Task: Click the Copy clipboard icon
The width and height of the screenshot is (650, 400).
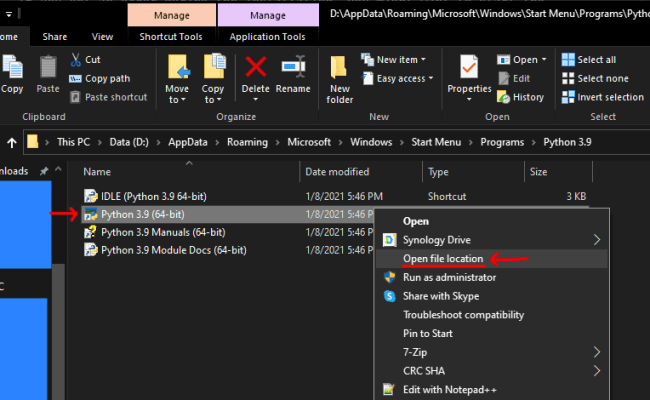Action: click(x=12, y=67)
